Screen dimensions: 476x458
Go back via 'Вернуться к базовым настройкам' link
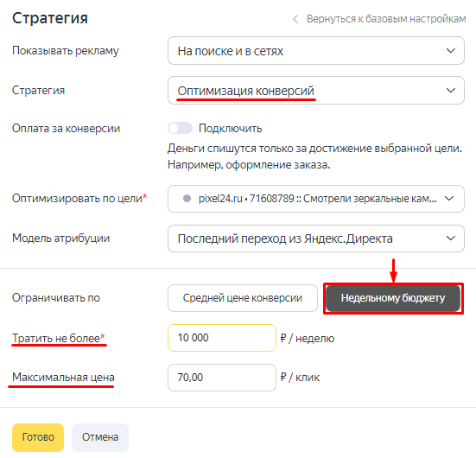point(386,19)
